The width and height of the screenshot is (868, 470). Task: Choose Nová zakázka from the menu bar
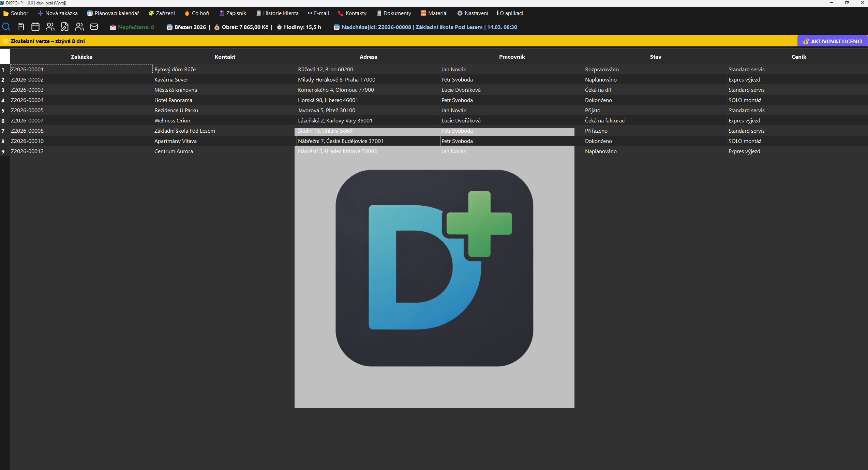coord(58,13)
